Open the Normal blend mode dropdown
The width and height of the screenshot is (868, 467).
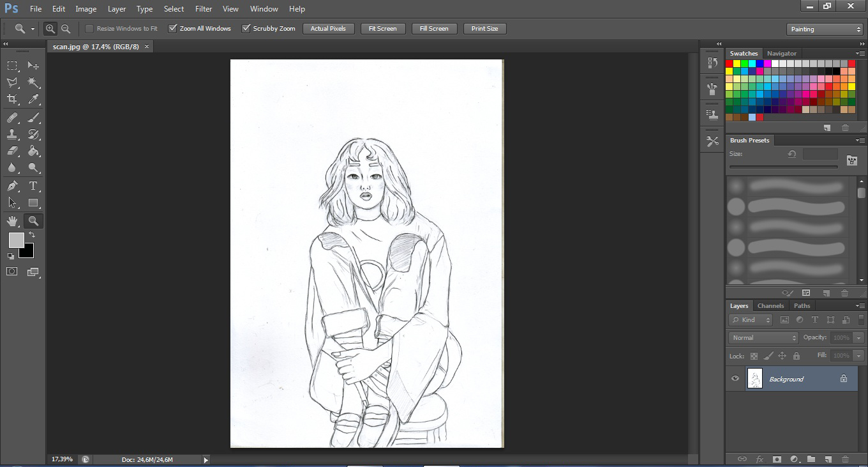point(763,337)
